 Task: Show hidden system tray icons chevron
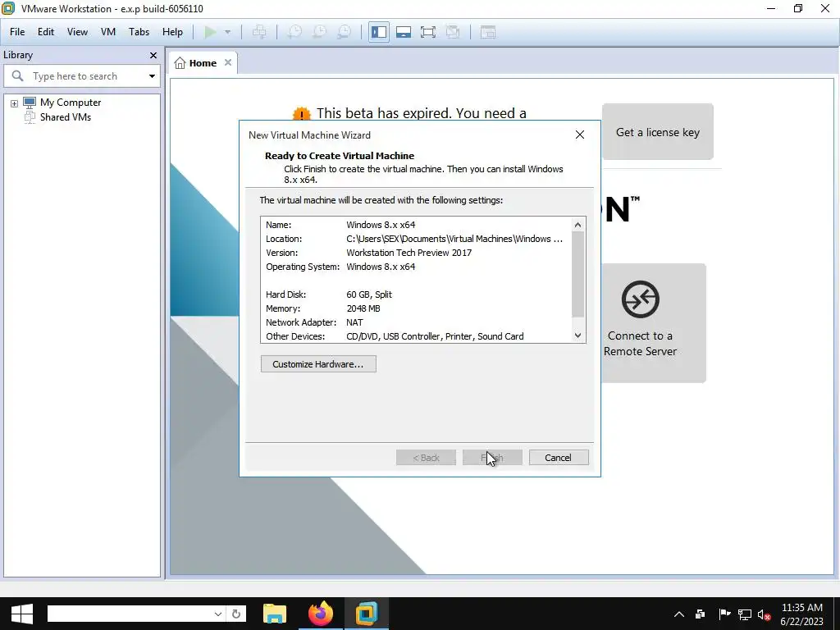point(678,614)
